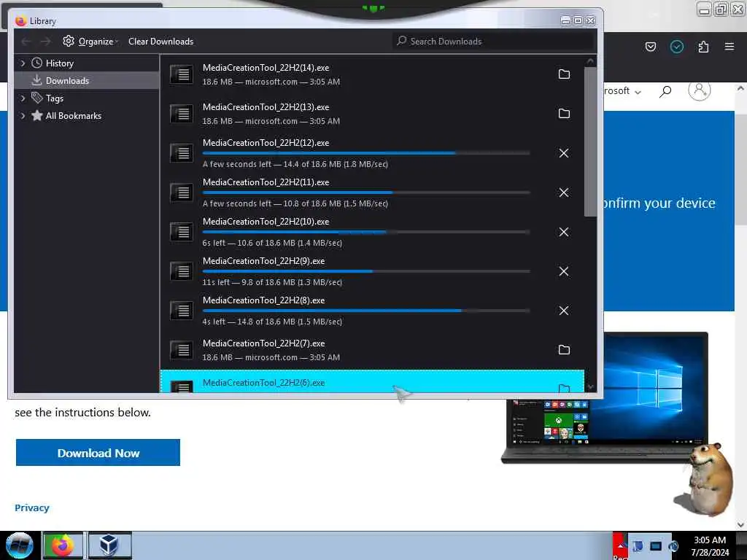
Task: Expand the History tree node
Action: point(23,63)
